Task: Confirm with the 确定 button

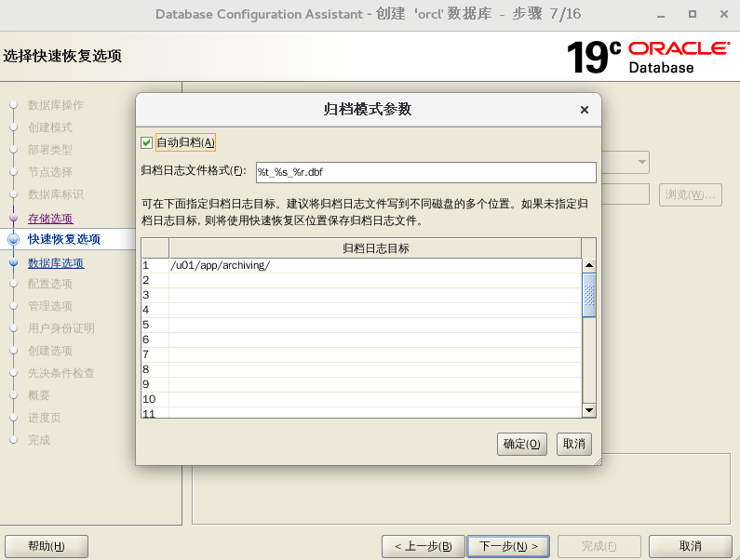Action: point(521,444)
